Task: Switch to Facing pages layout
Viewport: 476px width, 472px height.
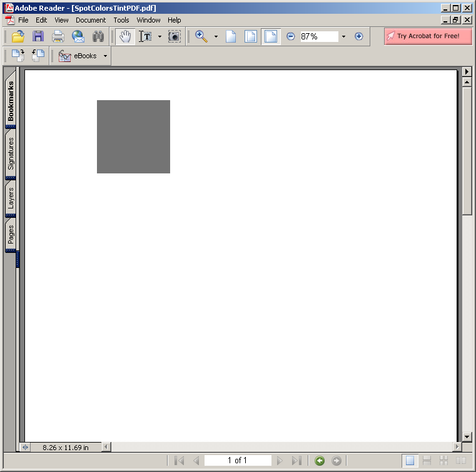Action: (461, 461)
